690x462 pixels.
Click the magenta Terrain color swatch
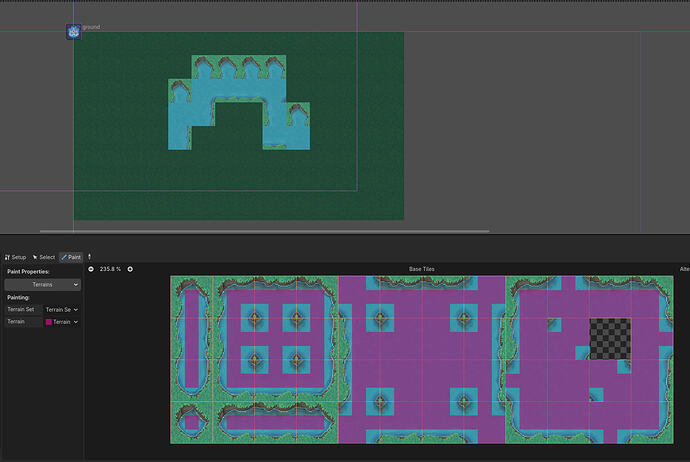49,322
